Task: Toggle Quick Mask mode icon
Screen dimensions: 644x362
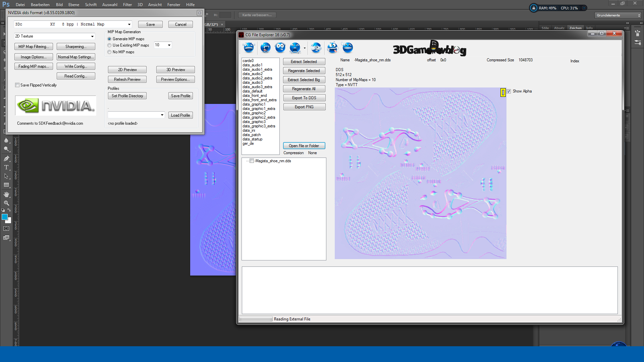Action: click(x=6, y=229)
